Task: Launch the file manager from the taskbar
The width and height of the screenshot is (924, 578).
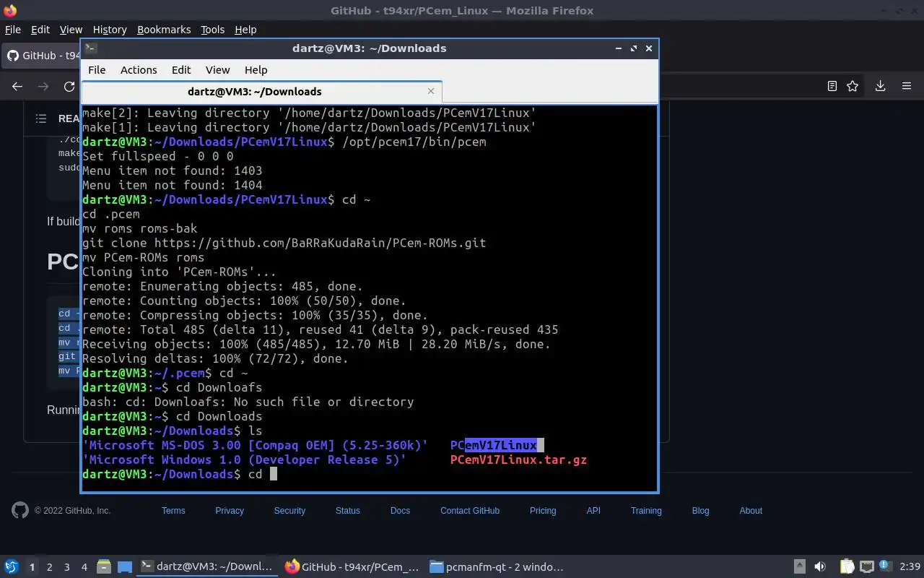Action: [x=104, y=567]
